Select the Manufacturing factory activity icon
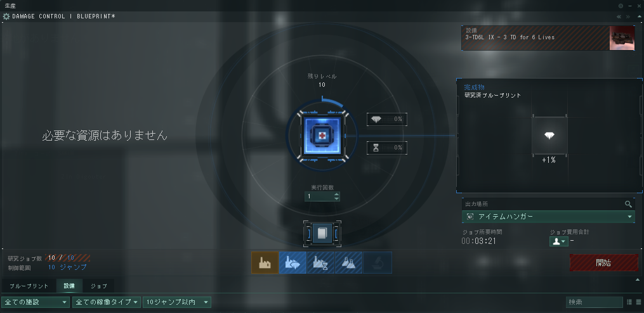This screenshot has width=644, height=313. [265, 262]
